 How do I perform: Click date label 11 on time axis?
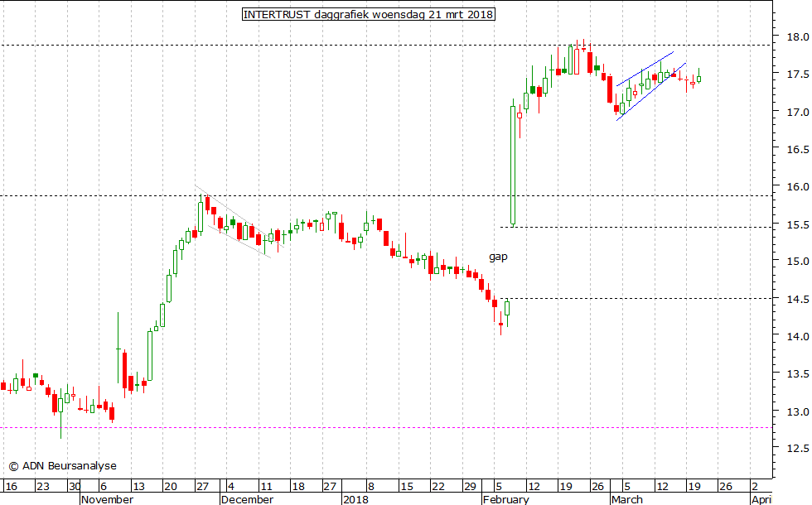click(266, 487)
